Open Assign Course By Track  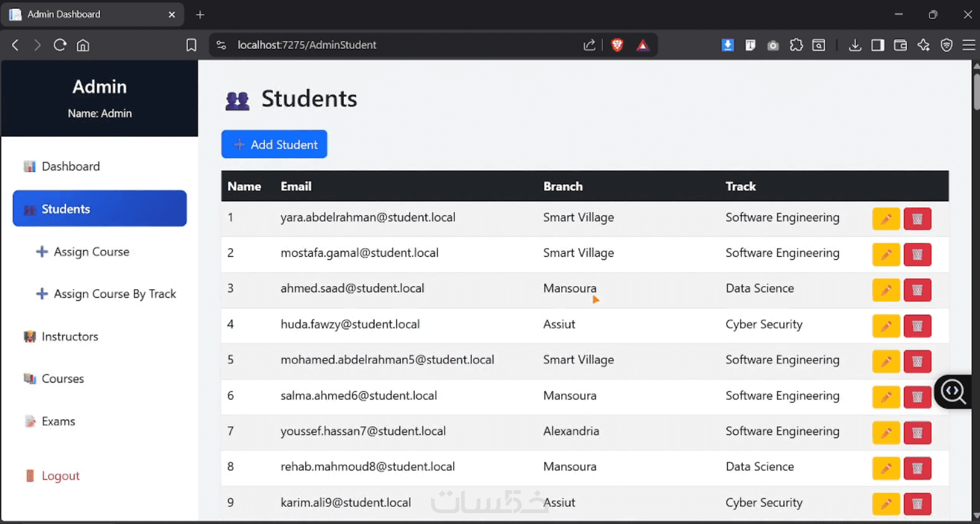(114, 294)
